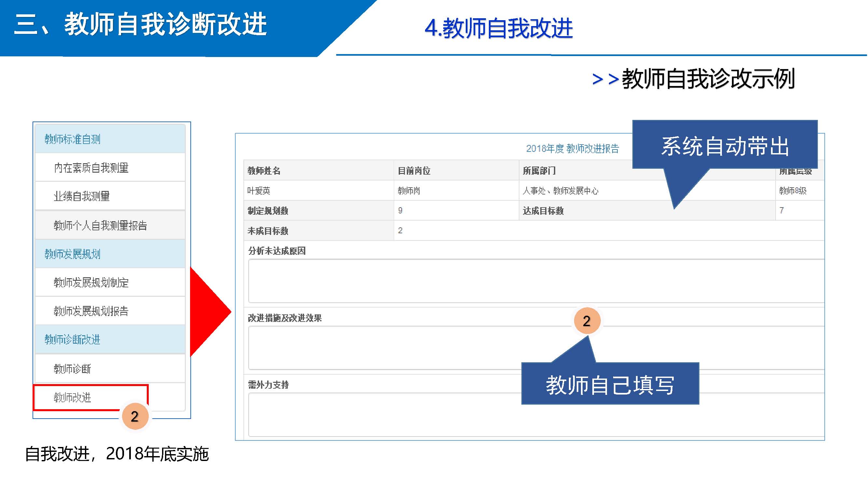This screenshot has height=489, width=868.
Task: Click 2018年度 教师改进报告 title
Action: coord(572,148)
